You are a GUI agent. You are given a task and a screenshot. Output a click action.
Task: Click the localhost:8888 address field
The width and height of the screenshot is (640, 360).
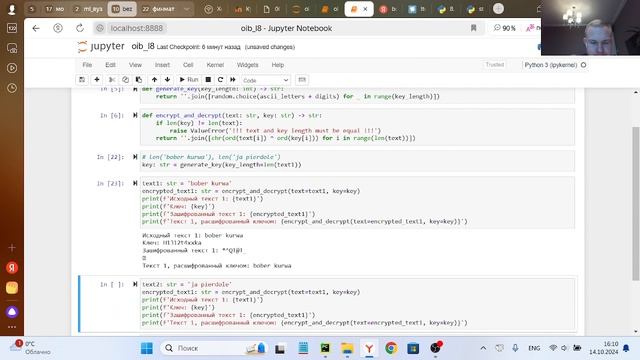tap(137, 28)
